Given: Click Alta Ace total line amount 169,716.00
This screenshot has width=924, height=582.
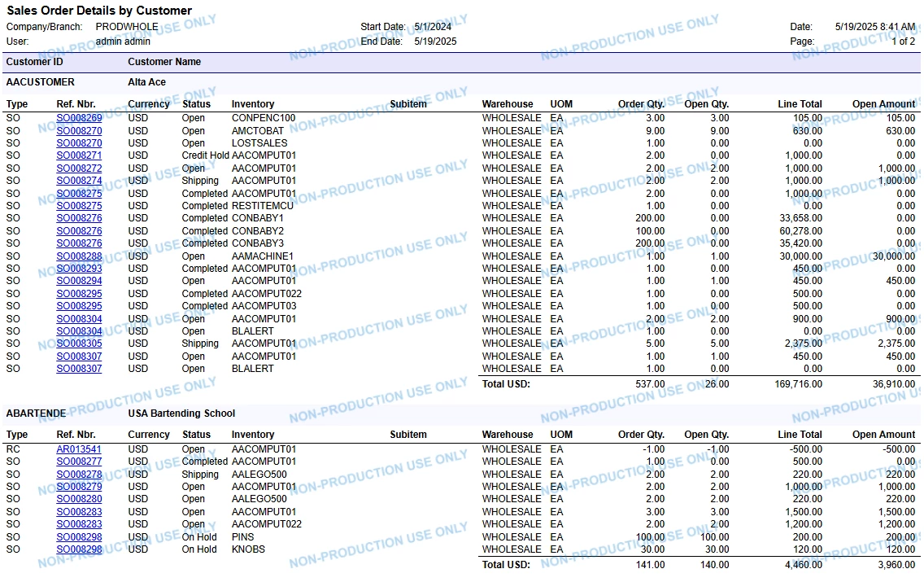Looking at the screenshot, I should [799, 384].
